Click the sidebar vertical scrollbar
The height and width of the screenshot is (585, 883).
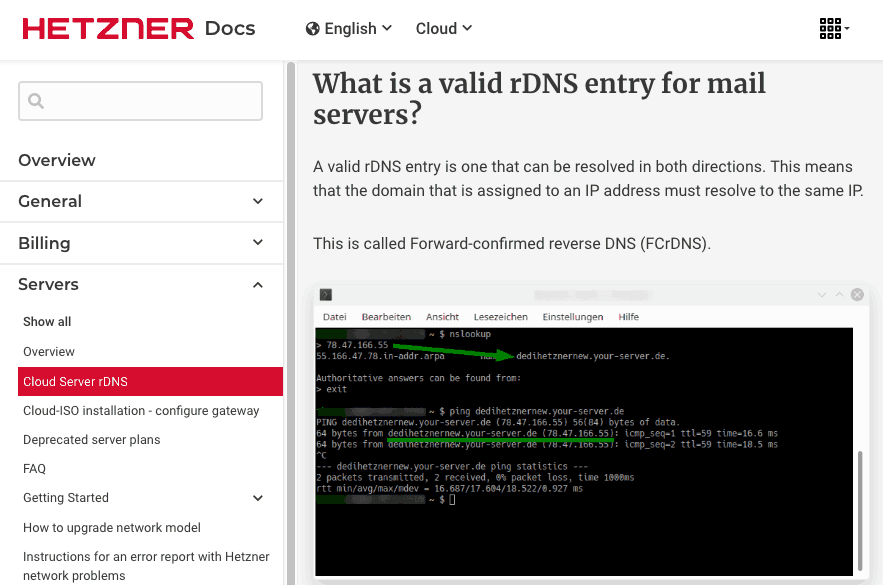pos(291,323)
